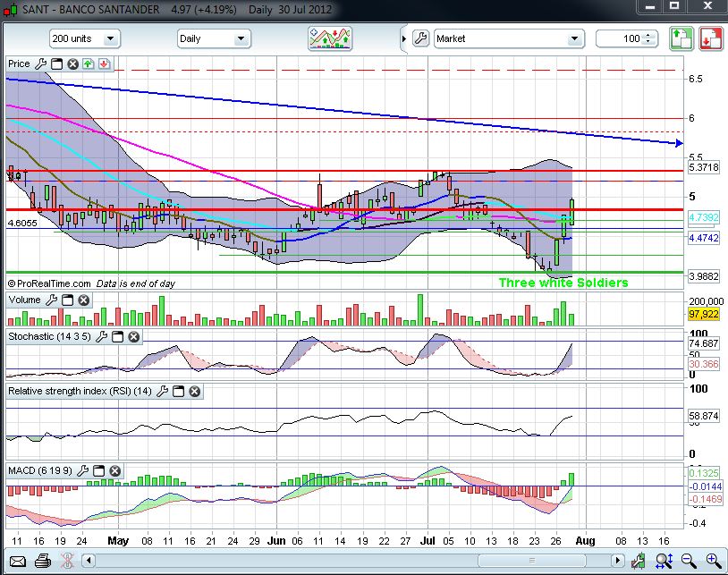Open Volume panel settings wrench
Screen dimensions: 728x575
52,300
